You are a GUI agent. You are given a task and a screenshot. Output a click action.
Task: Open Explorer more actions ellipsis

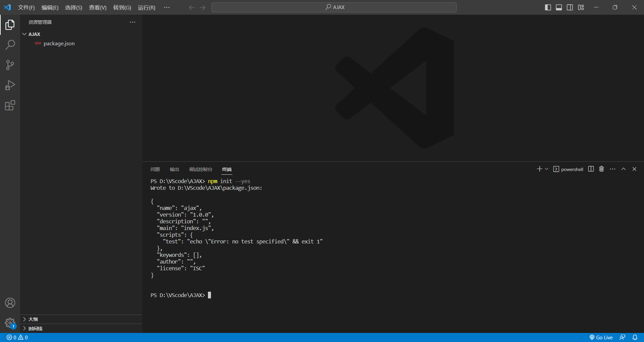132,22
